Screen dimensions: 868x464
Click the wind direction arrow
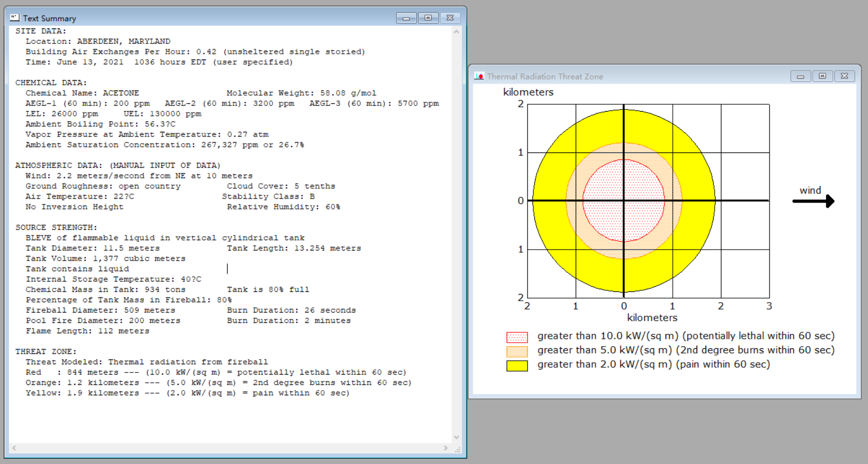(814, 201)
